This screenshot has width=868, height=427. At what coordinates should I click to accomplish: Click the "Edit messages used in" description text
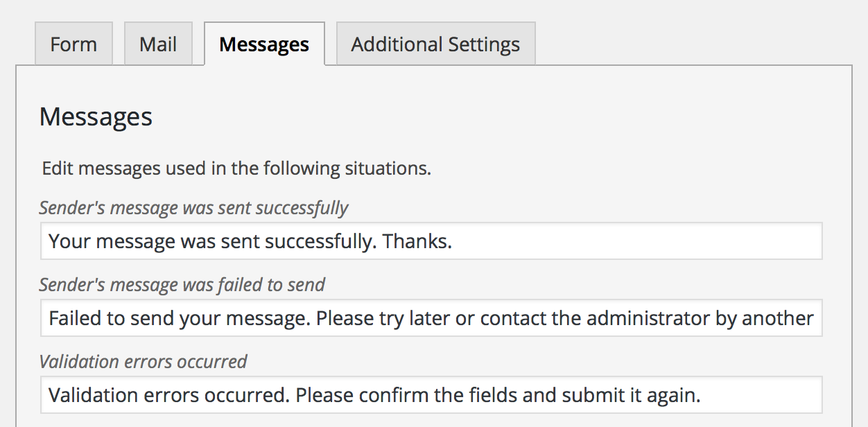[236, 168]
